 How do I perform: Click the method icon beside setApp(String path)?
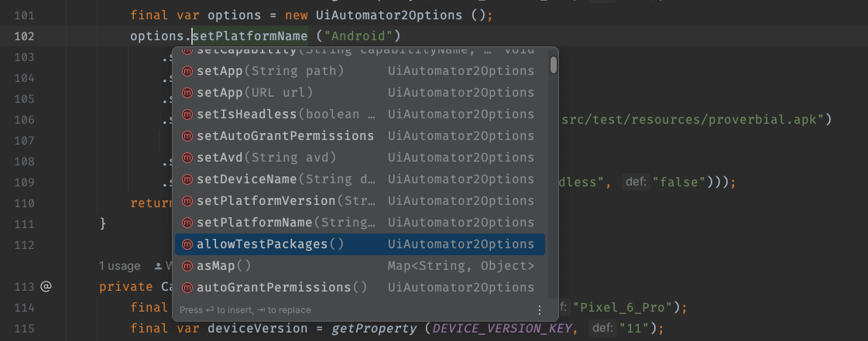click(x=187, y=71)
